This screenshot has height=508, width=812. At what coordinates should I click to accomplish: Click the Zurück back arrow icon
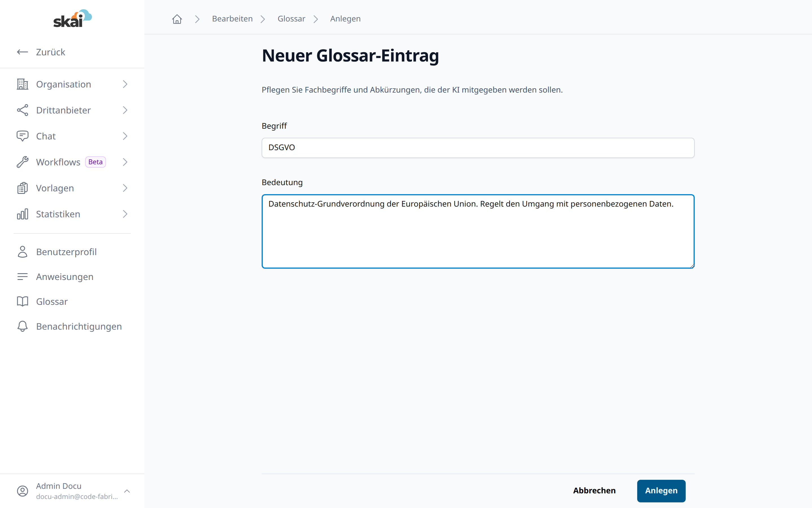tap(23, 52)
